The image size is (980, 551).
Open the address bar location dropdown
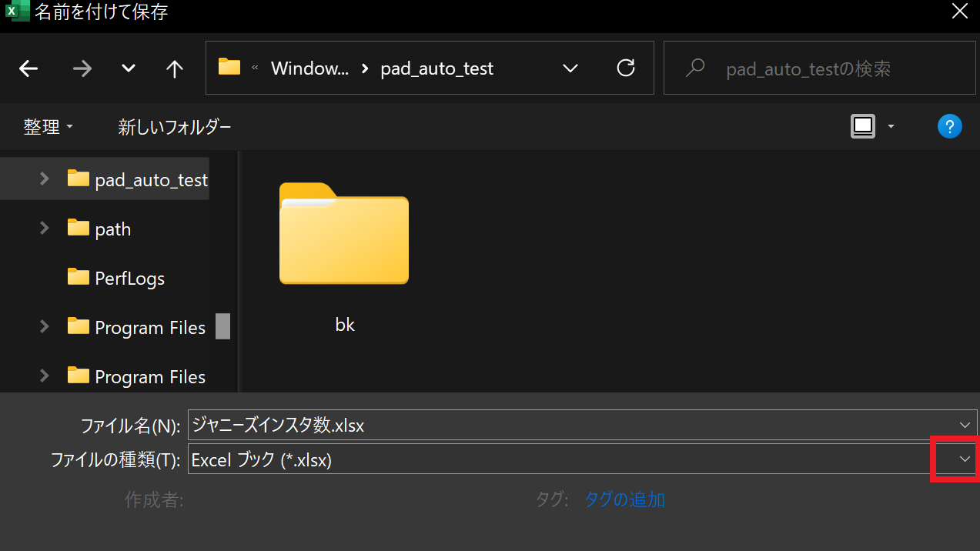(x=570, y=68)
